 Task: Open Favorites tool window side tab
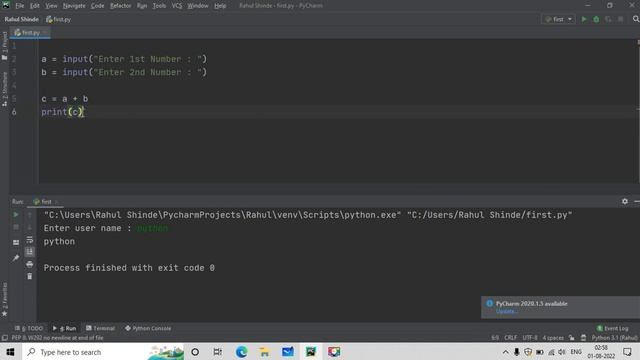point(4,299)
